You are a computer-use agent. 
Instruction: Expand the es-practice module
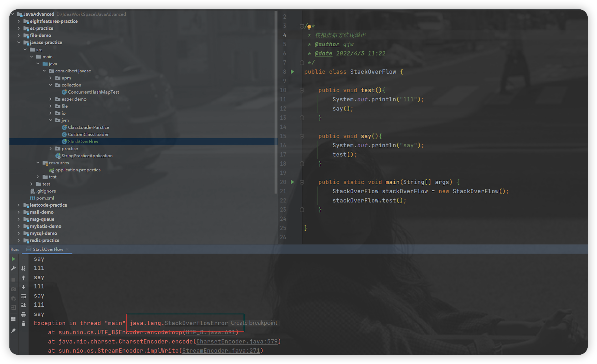click(19, 28)
